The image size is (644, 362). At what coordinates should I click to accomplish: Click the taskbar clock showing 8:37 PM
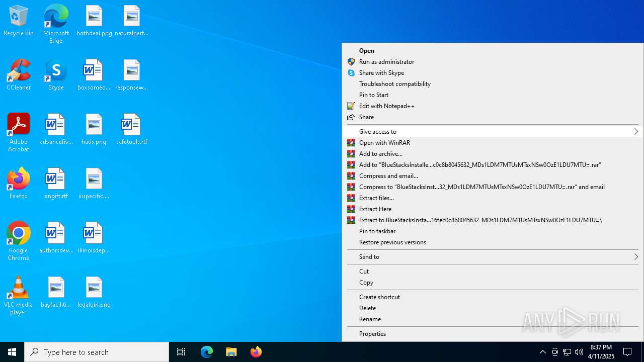[601, 352]
